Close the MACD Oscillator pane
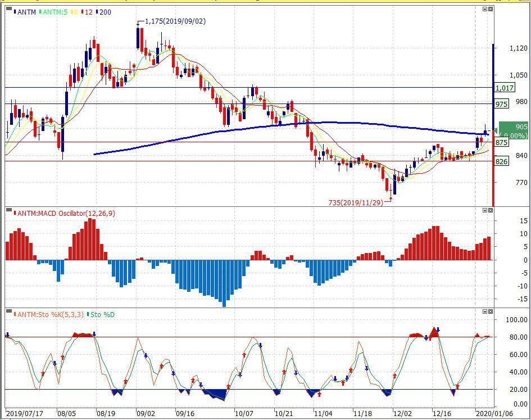The width and height of the screenshot is (531, 420). pyautogui.click(x=491, y=210)
